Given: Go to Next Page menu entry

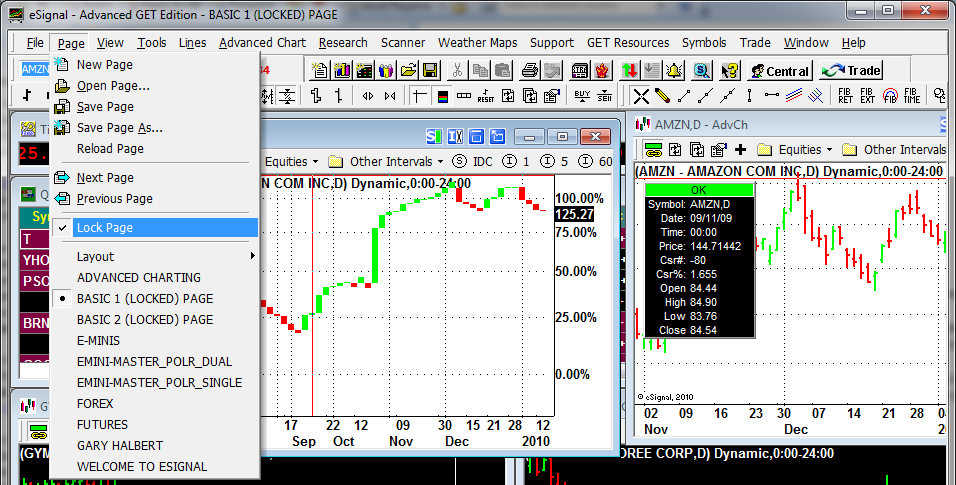Looking at the screenshot, I should click(155, 178).
